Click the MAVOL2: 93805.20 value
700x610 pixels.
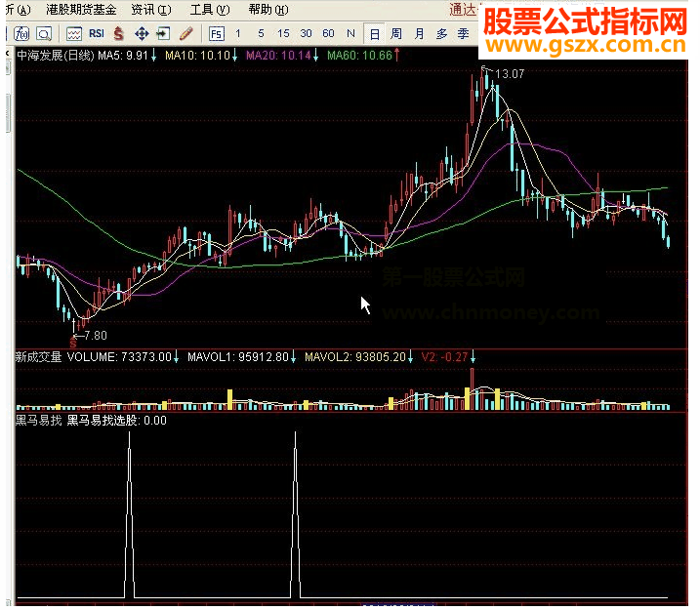pyautogui.click(x=355, y=357)
